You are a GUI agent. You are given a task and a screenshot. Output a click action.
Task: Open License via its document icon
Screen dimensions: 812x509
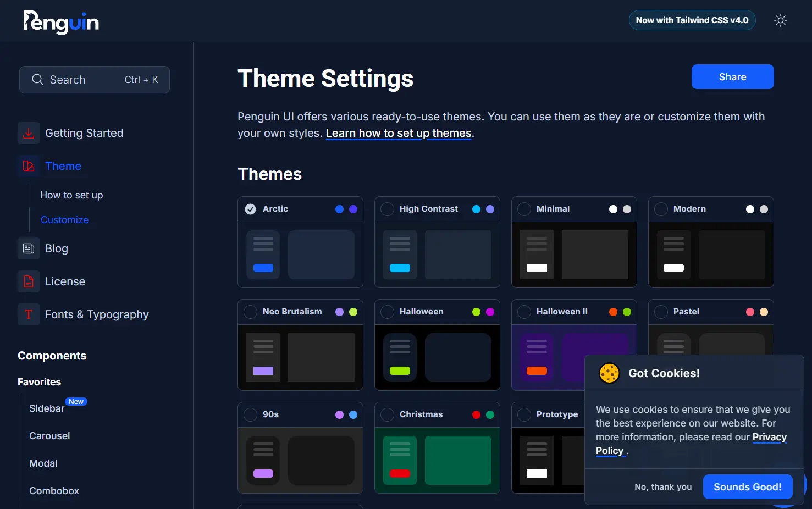pyautogui.click(x=29, y=281)
